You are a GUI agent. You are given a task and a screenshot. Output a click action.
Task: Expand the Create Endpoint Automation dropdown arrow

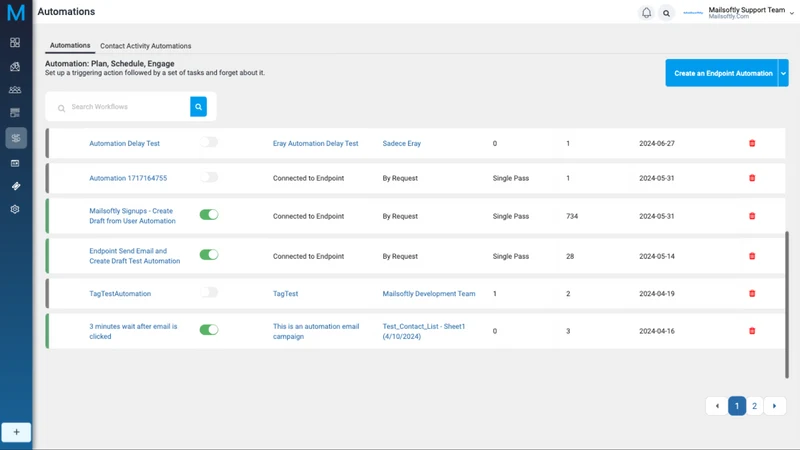783,73
